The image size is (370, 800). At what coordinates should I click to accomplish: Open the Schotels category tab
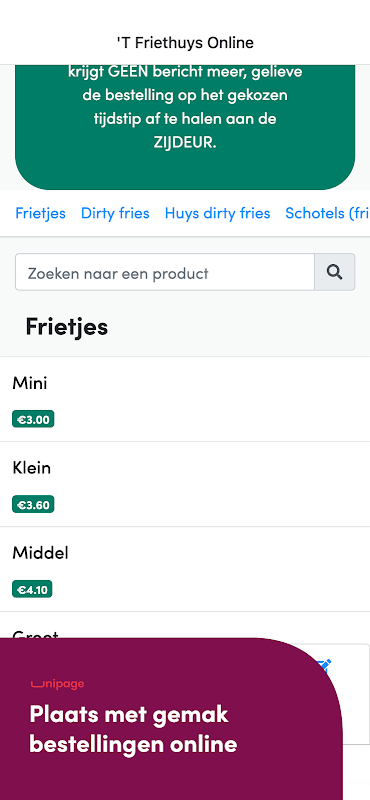[x=327, y=213]
